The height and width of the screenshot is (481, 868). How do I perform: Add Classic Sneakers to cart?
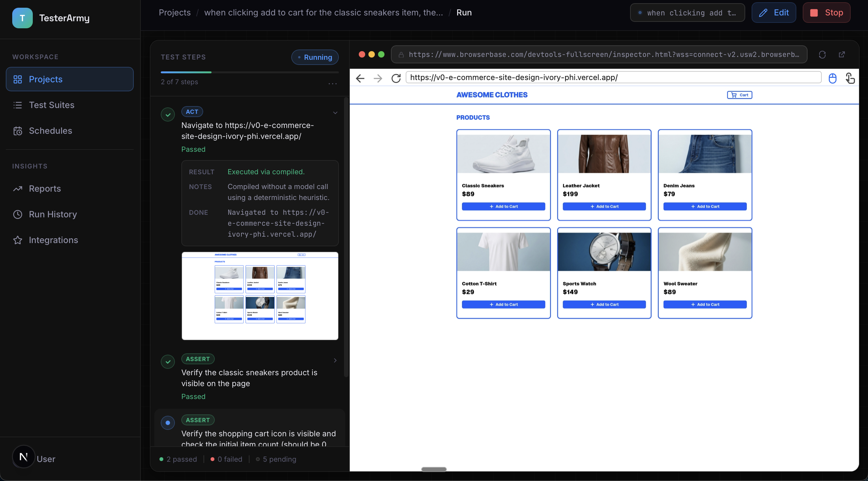click(503, 206)
